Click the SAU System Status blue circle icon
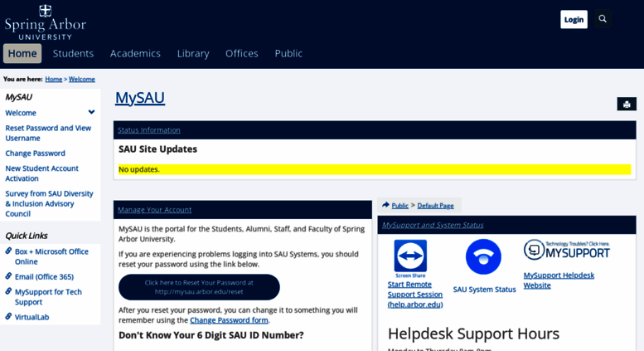 pos(483,257)
